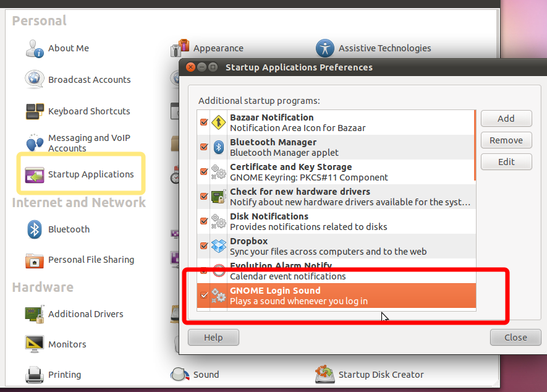Viewport: 547px width, 392px height.
Task: Click the Edit button
Action: point(506,162)
